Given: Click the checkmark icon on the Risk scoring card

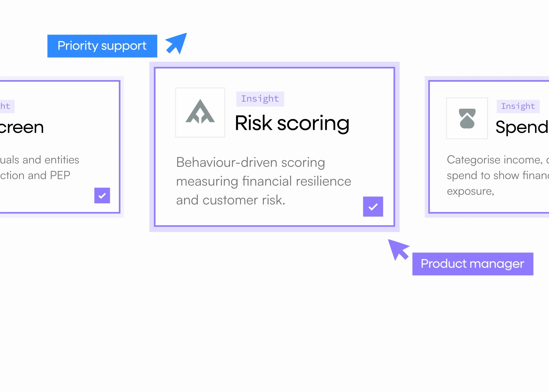Looking at the screenshot, I should (x=373, y=207).
